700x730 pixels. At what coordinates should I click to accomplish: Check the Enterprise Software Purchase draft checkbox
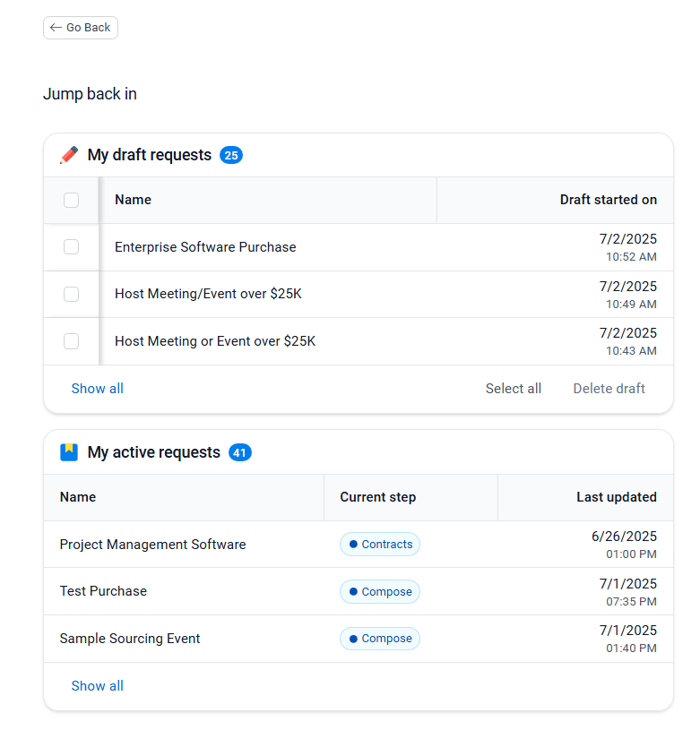click(x=72, y=247)
